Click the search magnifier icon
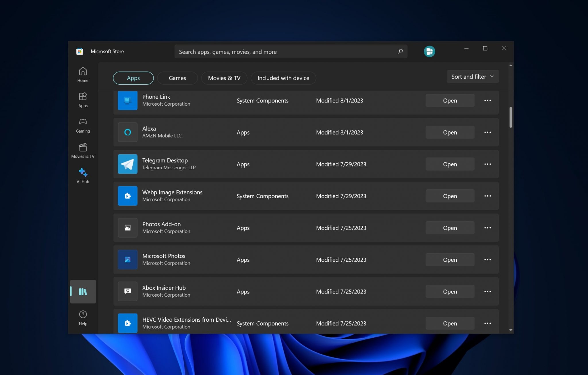The image size is (588, 375). (400, 51)
